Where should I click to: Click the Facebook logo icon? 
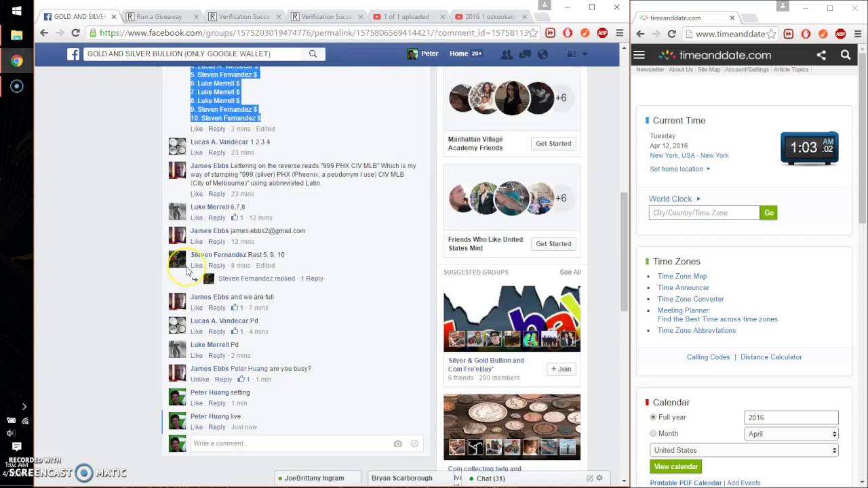click(73, 54)
